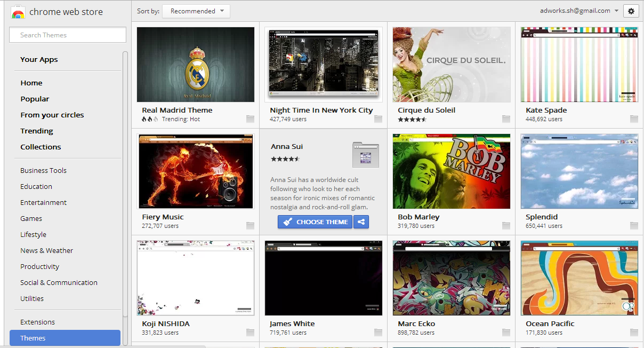Click the theme icon beside Night Time In New York City

point(379,119)
